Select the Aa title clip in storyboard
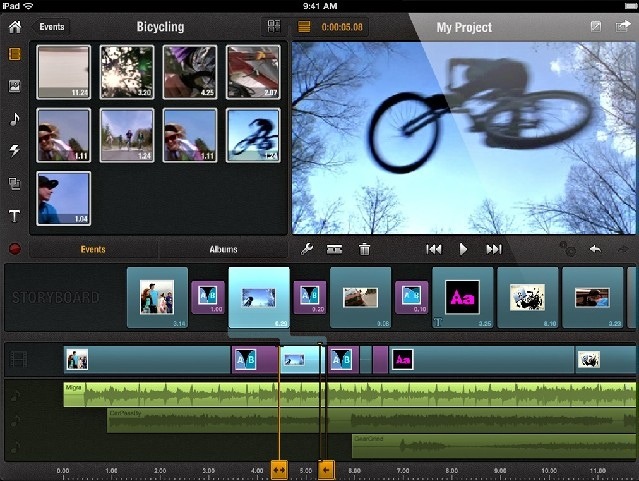The image size is (639, 481). point(462,297)
